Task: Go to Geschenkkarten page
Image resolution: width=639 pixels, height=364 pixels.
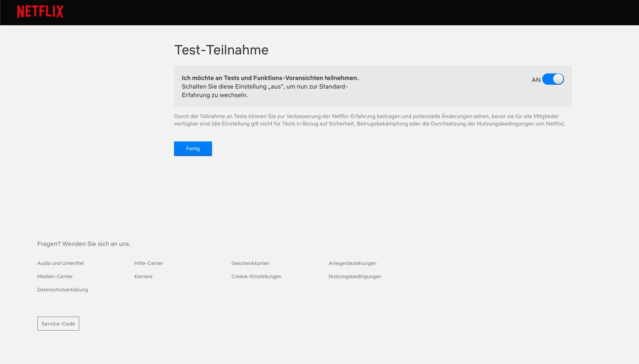Action: 250,263
